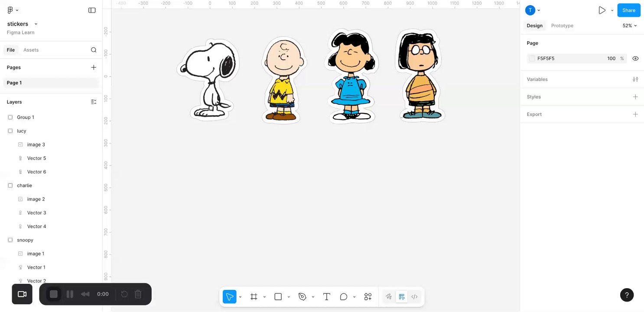Select the Comment tool in the toolbar
This screenshot has height=312, width=644.
(344, 297)
